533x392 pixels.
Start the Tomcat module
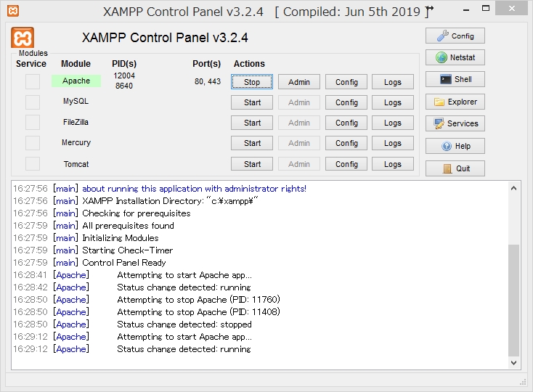[252, 164]
